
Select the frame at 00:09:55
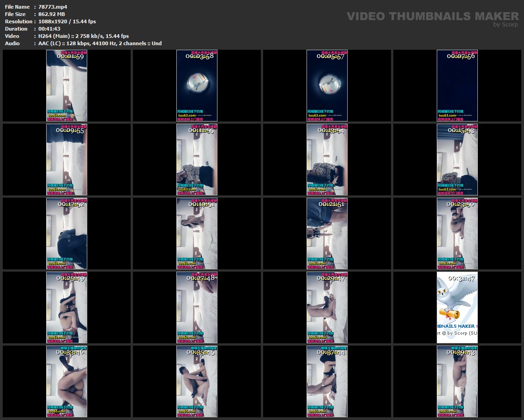click(67, 160)
